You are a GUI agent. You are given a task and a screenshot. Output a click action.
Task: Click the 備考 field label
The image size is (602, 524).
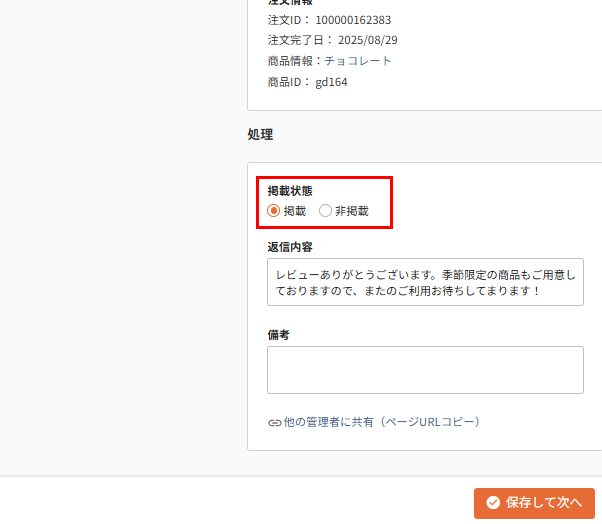point(278,335)
